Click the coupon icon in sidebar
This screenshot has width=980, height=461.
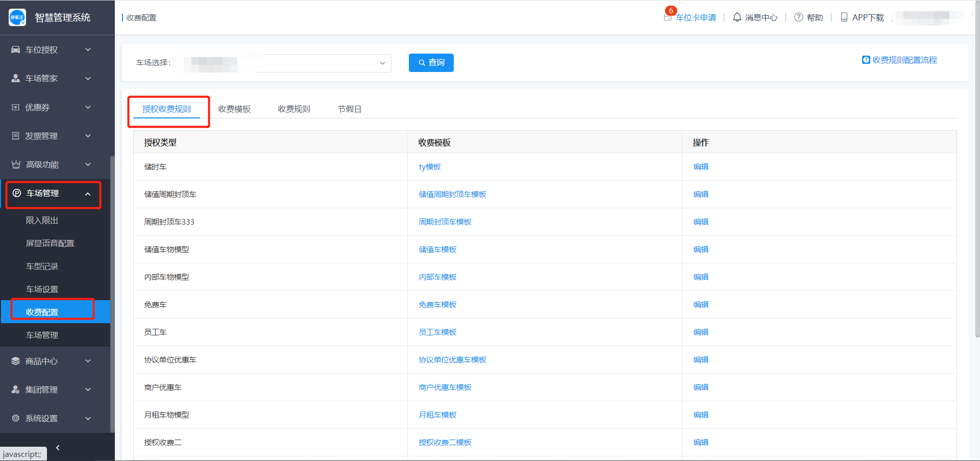(x=16, y=107)
